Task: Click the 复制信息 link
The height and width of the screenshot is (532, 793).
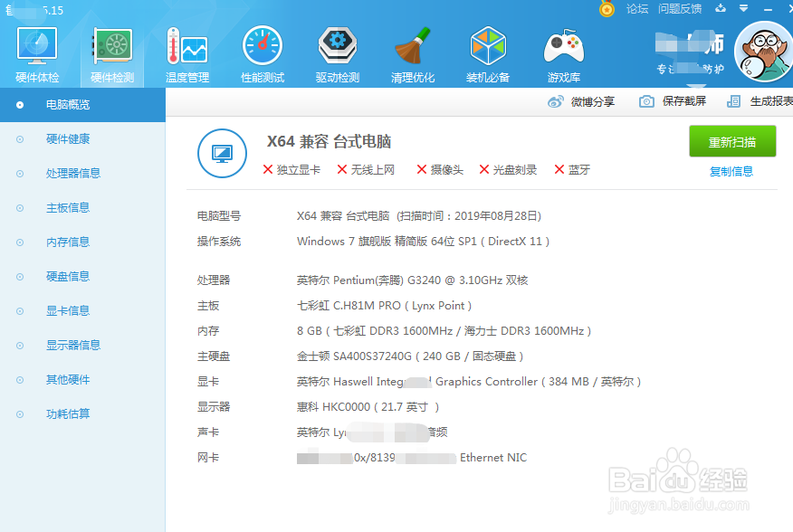Action: pos(731,171)
